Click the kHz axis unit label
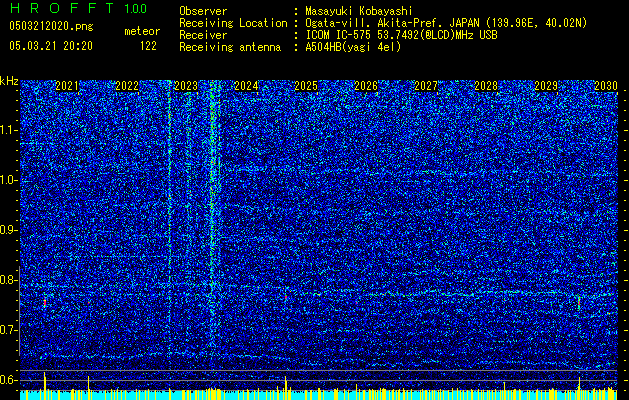 (x=9, y=81)
